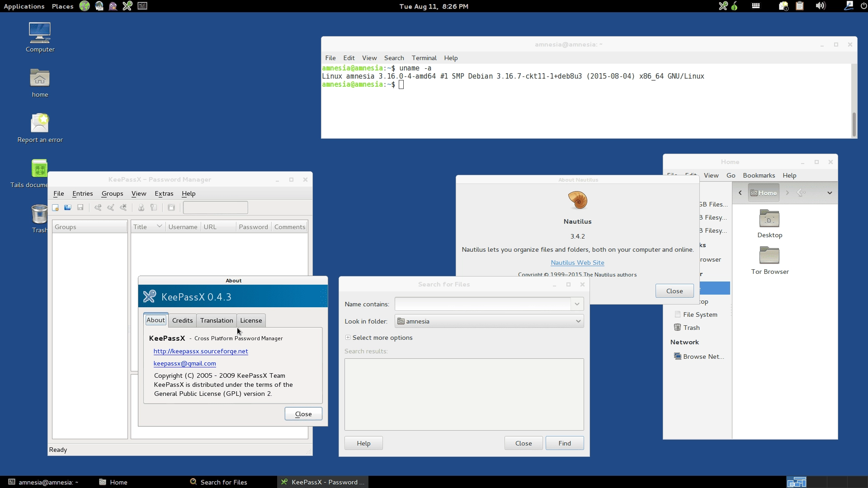This screenshot has width=868, height=488.
Task: Open the Name contains dropdown arrow
Action: point(577,304)
